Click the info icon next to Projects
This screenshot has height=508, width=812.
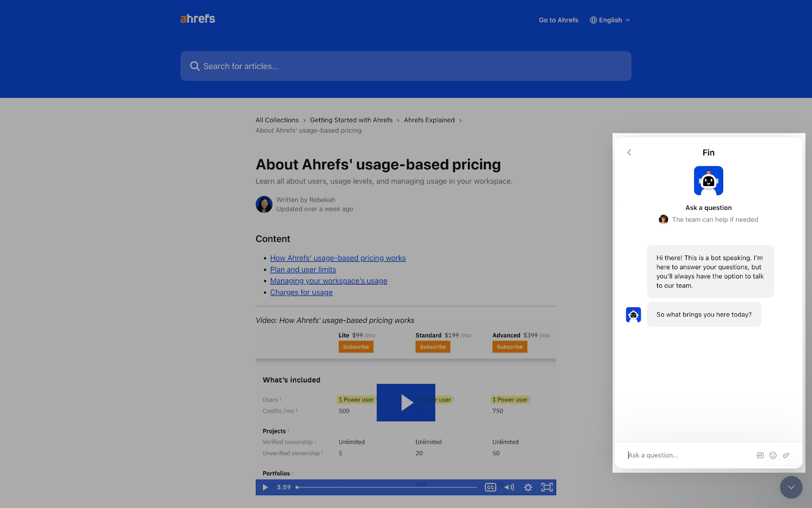[288, 431]
